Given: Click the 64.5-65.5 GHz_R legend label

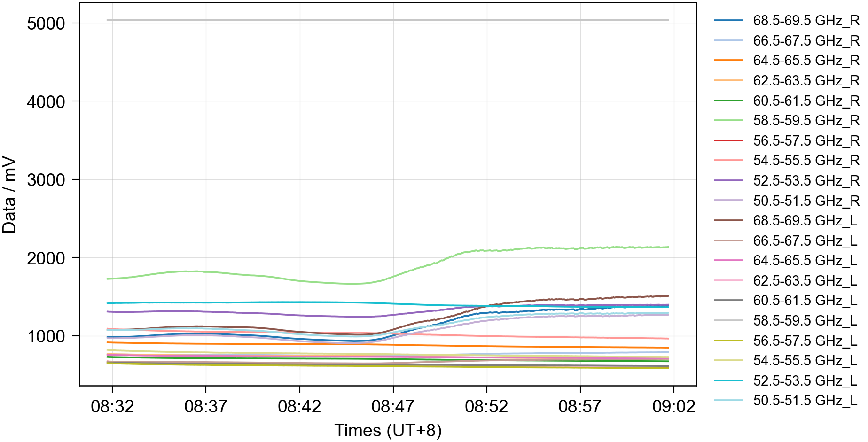Looking at the screenshot, I should tap(805, 61).
